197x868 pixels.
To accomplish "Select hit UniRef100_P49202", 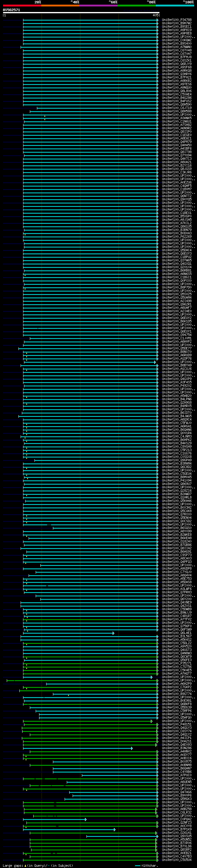I will 177,386.
